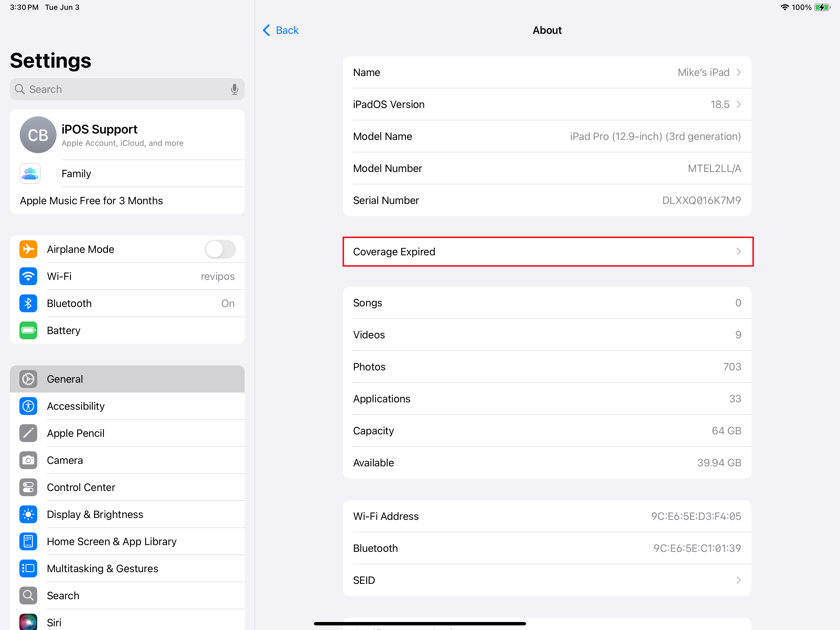Open Family settings
Image resolution: width=840 pixels, height=630 pixels.
127,173
